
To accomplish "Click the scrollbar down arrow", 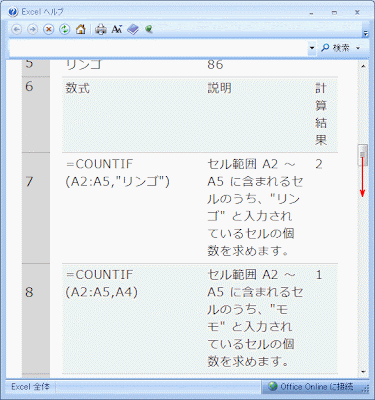I will click(363, 371).
